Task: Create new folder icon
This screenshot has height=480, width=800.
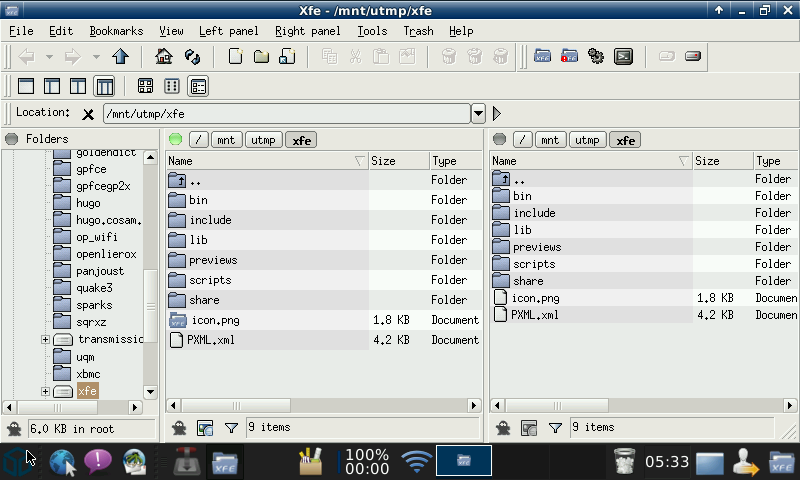Action: tap(262, 57)
